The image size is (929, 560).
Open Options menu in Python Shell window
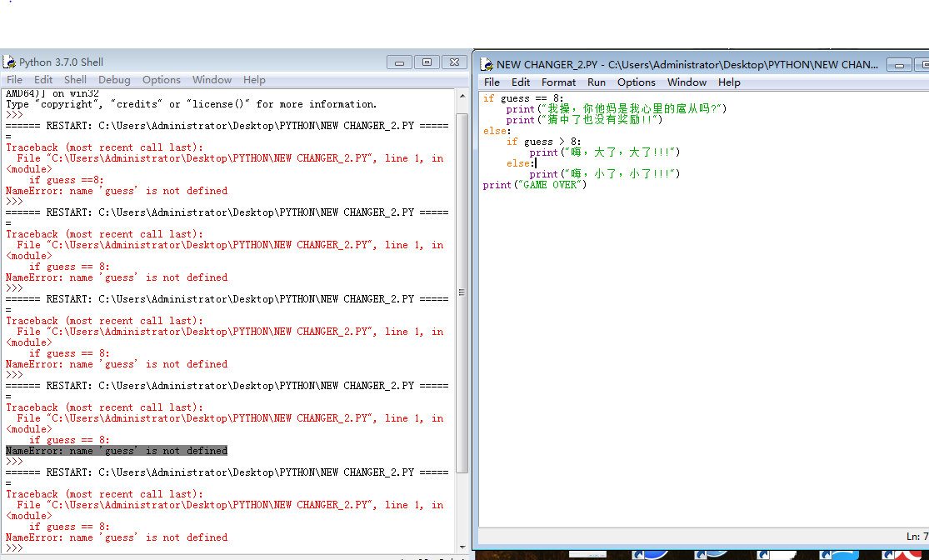[161, 79]
